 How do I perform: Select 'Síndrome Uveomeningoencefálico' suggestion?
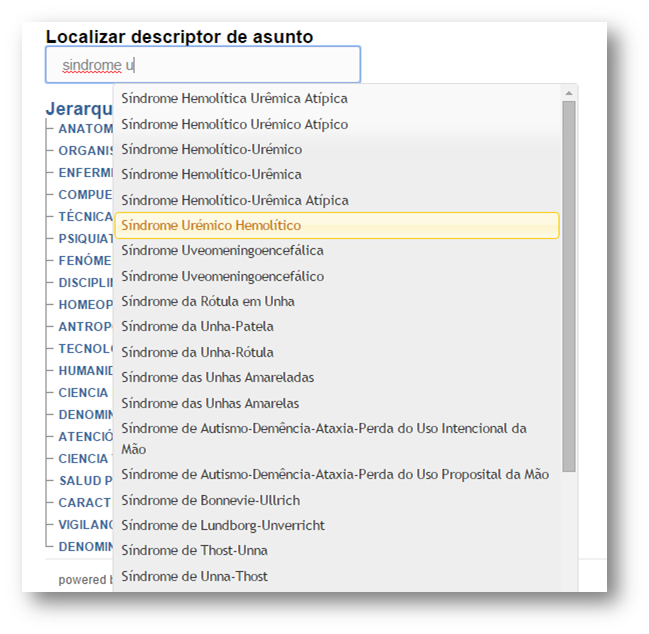(x=337, y=276)
